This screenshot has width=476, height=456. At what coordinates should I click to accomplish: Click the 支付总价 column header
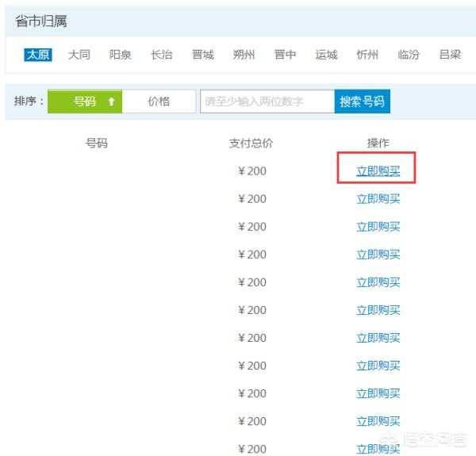point(251,144)
